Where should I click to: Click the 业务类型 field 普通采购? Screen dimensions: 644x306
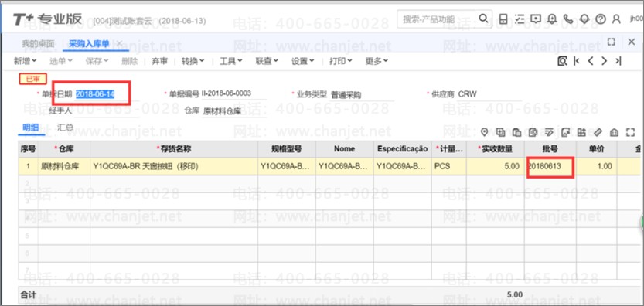point(362,95)
